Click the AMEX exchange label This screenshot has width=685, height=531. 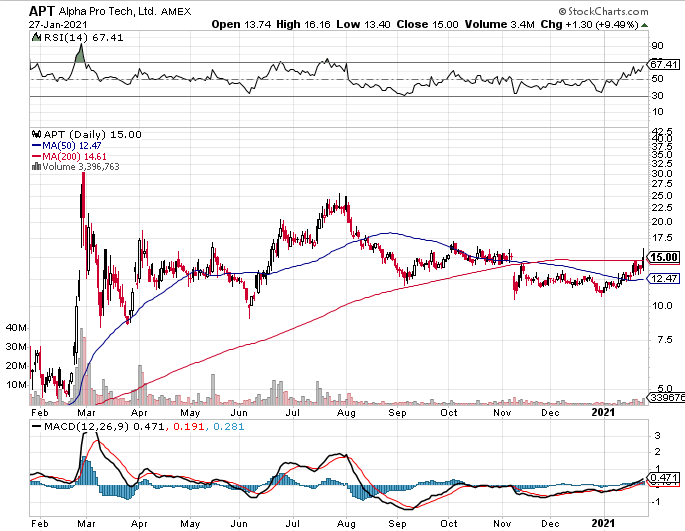click(176, 12)
